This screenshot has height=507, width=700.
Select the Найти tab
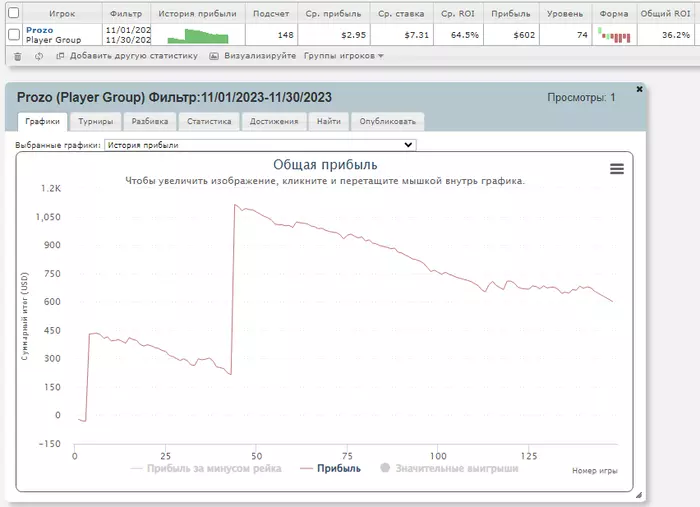[329, 121]
